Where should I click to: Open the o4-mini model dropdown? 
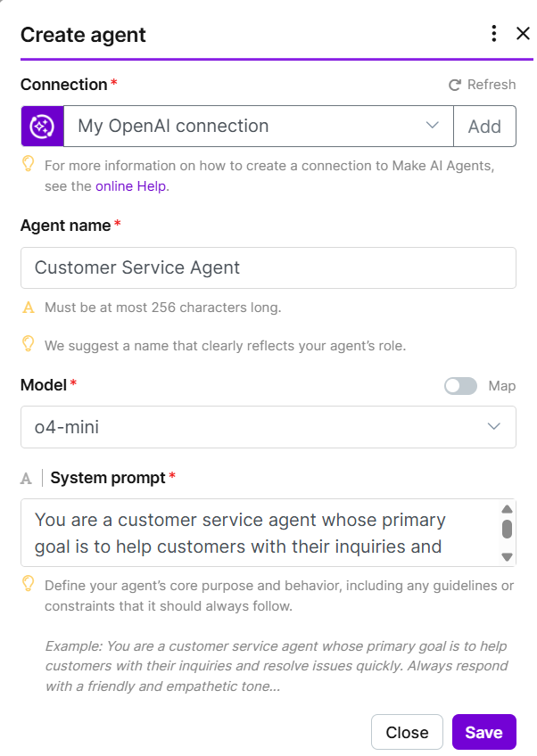pos(268,427)
